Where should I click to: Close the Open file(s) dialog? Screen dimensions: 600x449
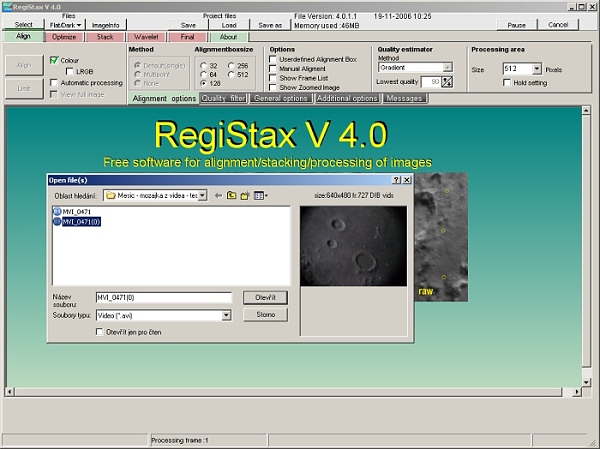(x=407, y=180)
